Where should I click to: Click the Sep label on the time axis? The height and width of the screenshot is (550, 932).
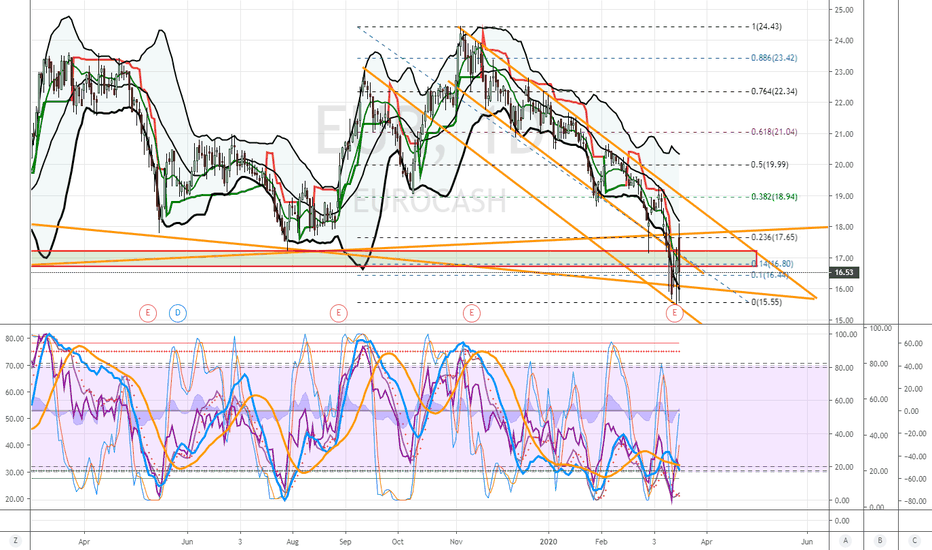pos(345,542)
